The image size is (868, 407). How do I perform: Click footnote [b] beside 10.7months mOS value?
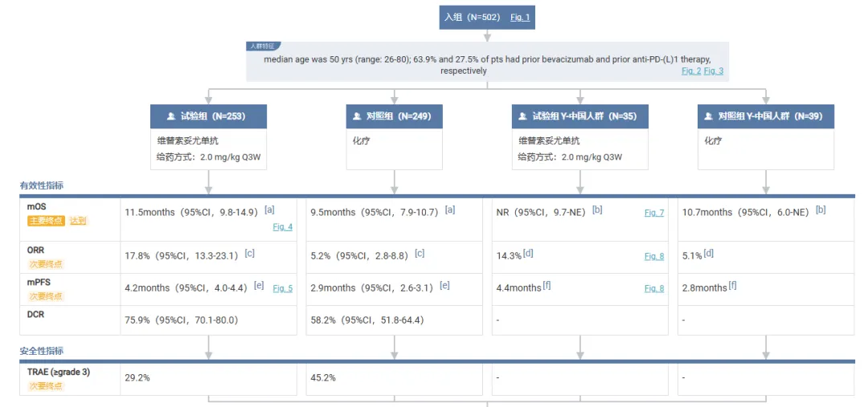[x=821, y=210]
